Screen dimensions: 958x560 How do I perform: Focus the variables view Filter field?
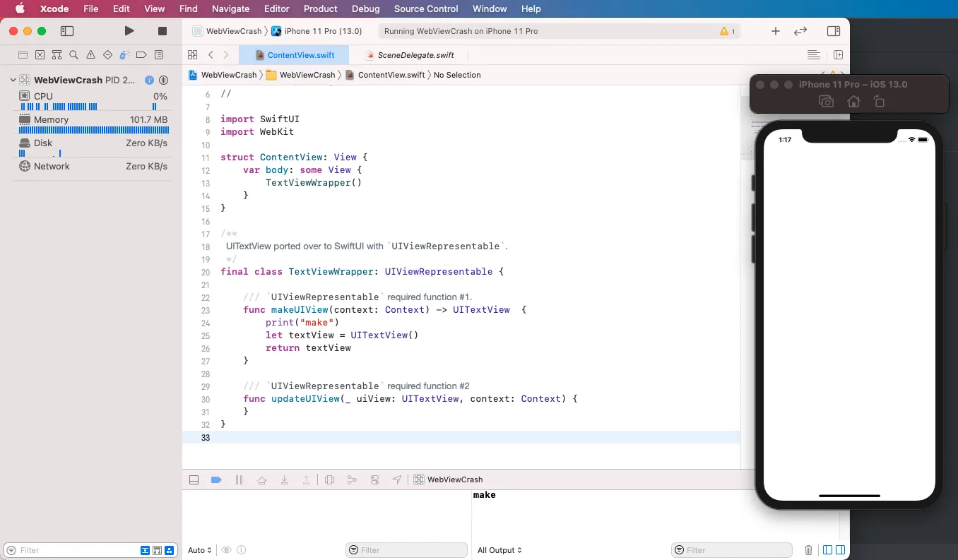click(407, 550)
